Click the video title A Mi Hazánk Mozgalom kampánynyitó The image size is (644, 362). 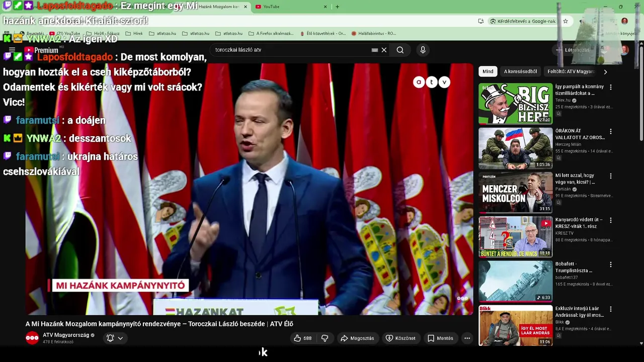click(159, 324)
